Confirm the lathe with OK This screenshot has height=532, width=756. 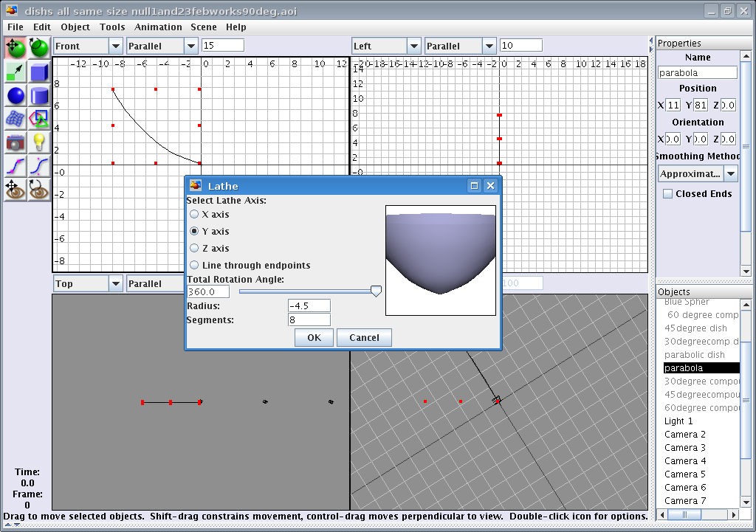point(314,337)
